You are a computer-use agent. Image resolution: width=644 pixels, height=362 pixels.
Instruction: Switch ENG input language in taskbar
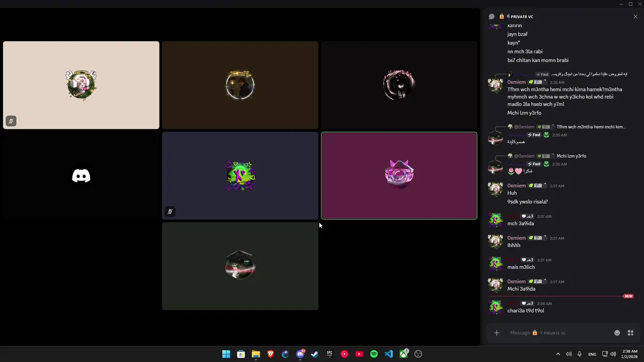point(592,354)
